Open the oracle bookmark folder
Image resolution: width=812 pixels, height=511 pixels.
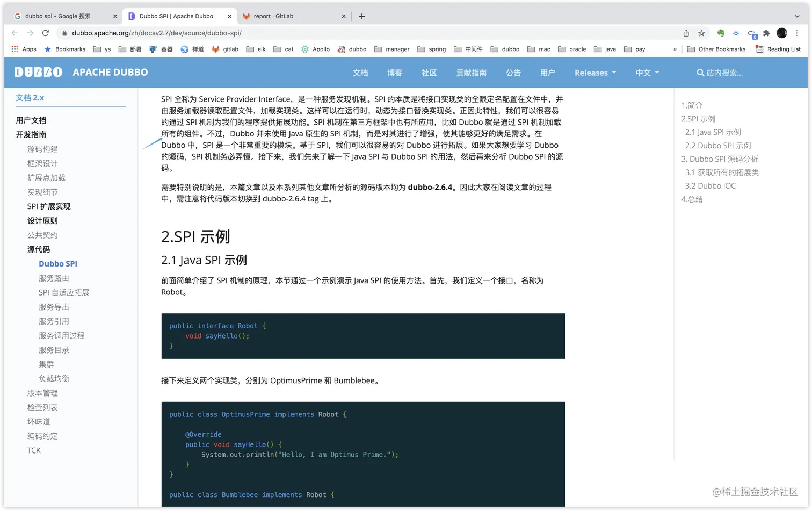(x=572, y=49)
